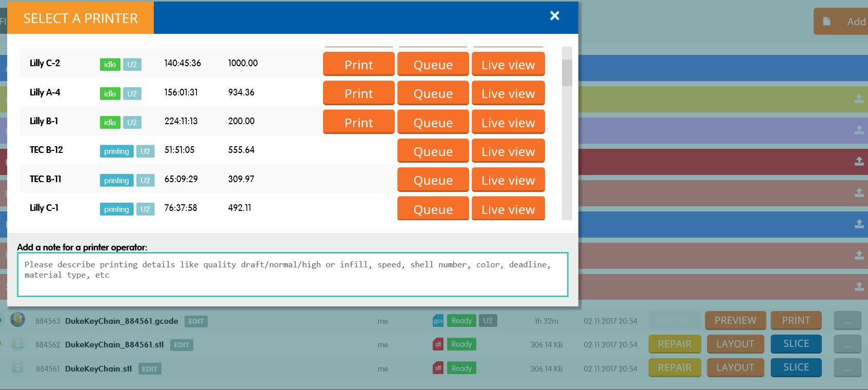Click time value 140:45:36
The height and width of the screenshot is (390, 868).
(183, 63)
